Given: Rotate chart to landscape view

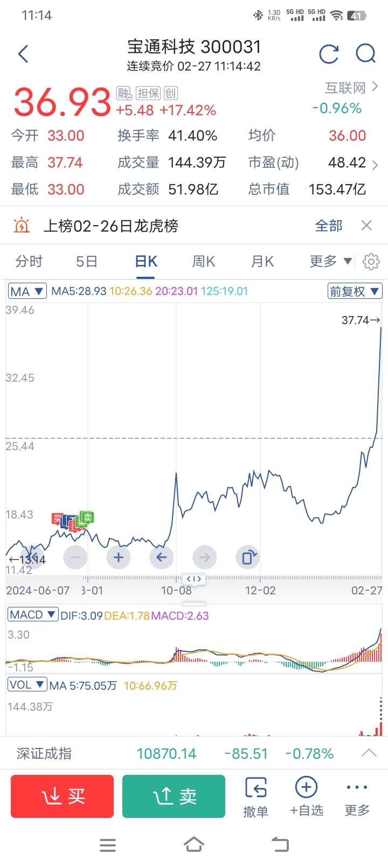Looking at the screenshot, I should click(248, 557).
